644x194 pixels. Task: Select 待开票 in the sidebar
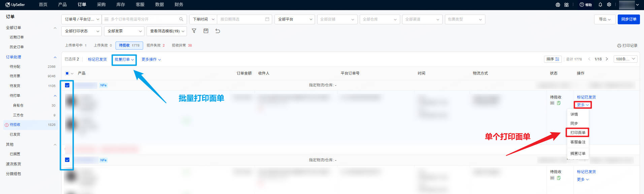coord(15,76)
